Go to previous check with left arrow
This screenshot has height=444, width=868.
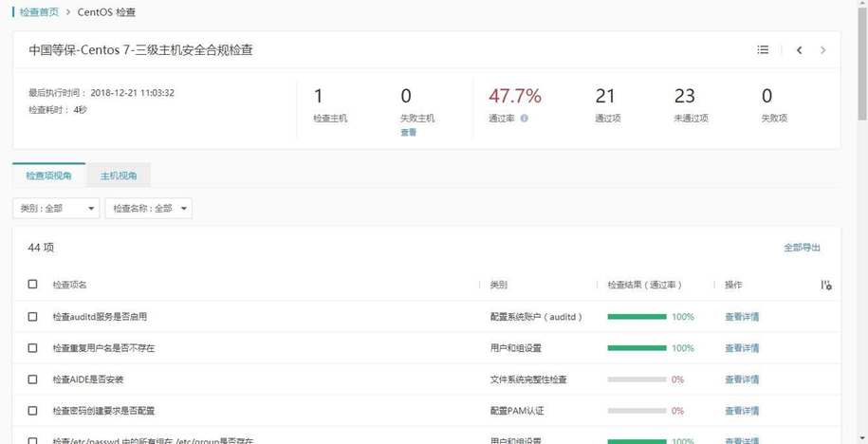(x=800, y=50)
